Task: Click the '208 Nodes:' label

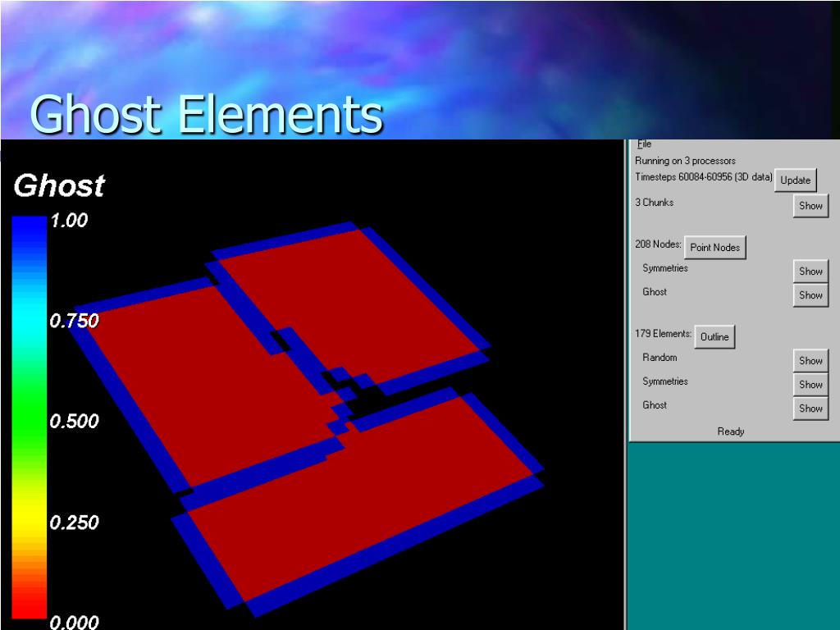Action: [658, 244]
